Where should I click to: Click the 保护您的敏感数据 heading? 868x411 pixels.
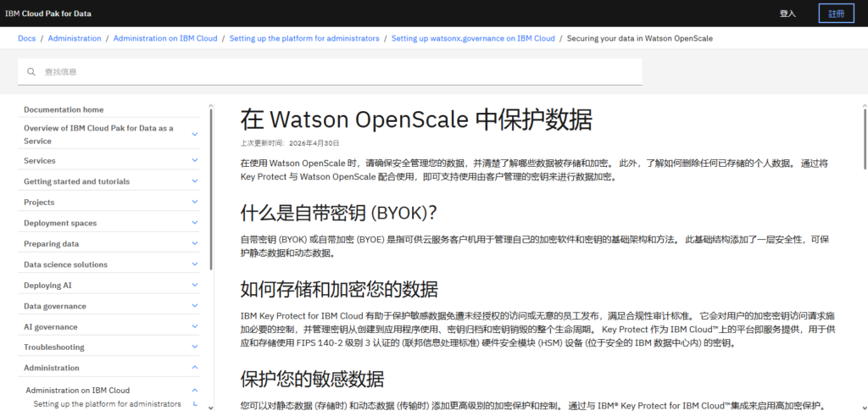coord(312,380)
